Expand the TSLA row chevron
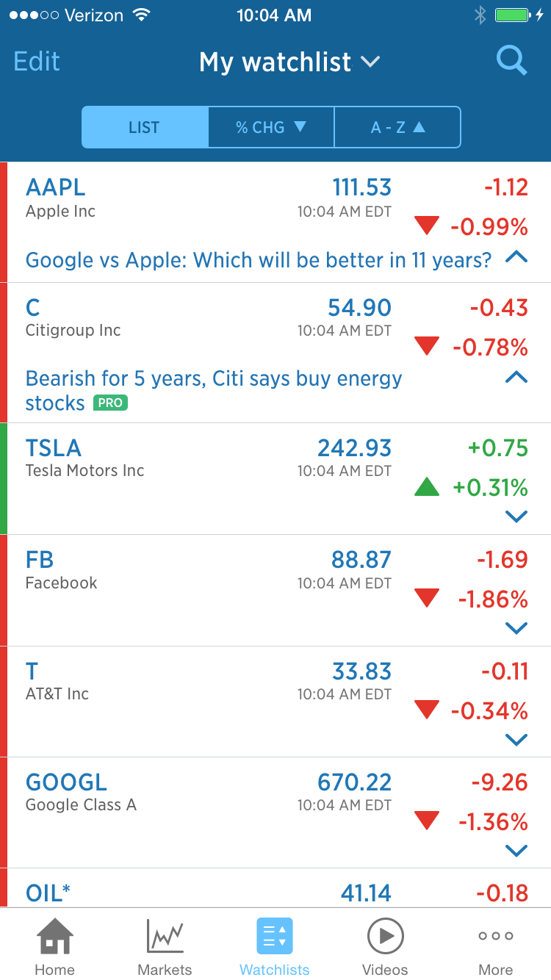Viewport: 551px width, 980px height. (x=516, y=516)
